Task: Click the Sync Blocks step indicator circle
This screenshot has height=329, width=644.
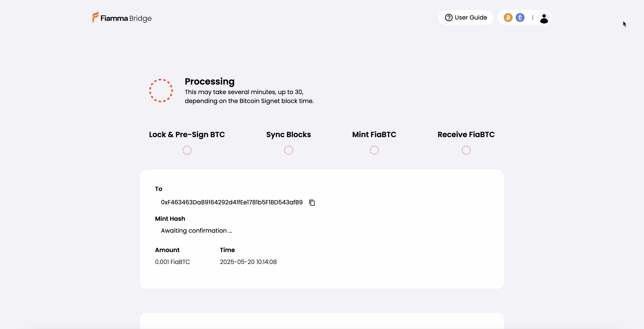Action: tap(288, 150)
